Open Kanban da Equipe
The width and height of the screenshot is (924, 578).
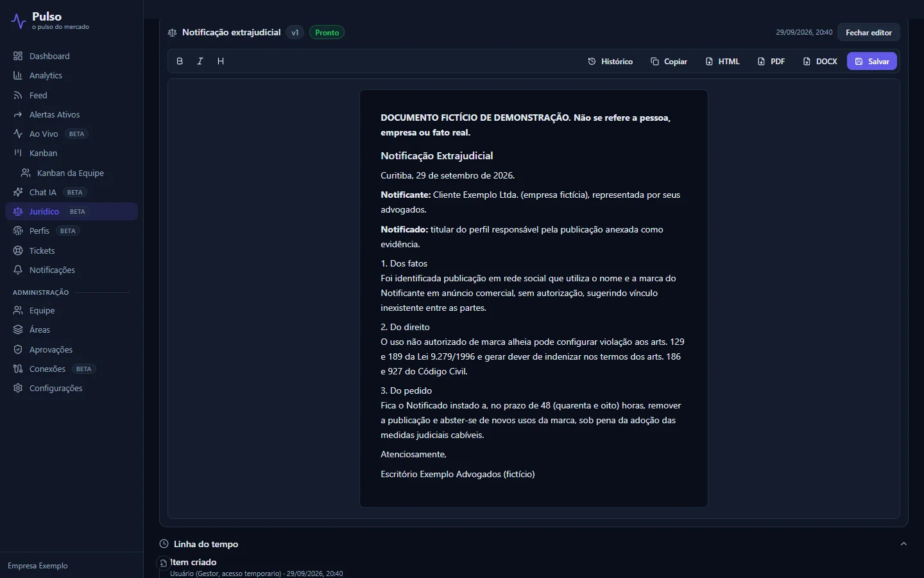(75, 173)
